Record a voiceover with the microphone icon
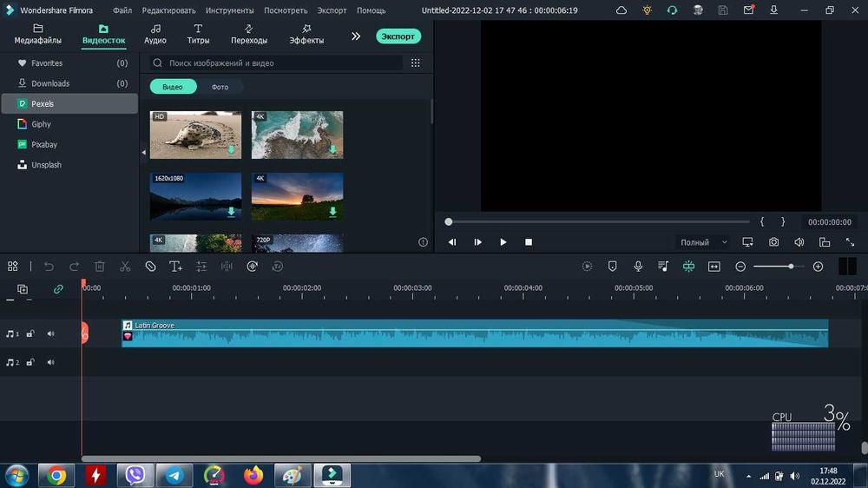This screenshot has width=868, height=488. [x=638, y=267]
